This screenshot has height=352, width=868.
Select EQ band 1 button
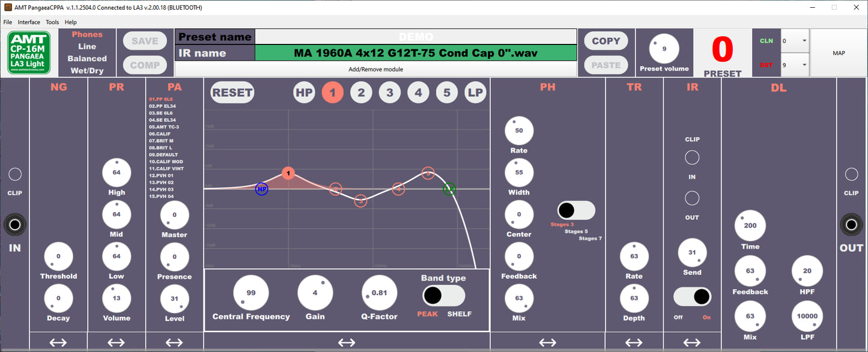point(333,93)
